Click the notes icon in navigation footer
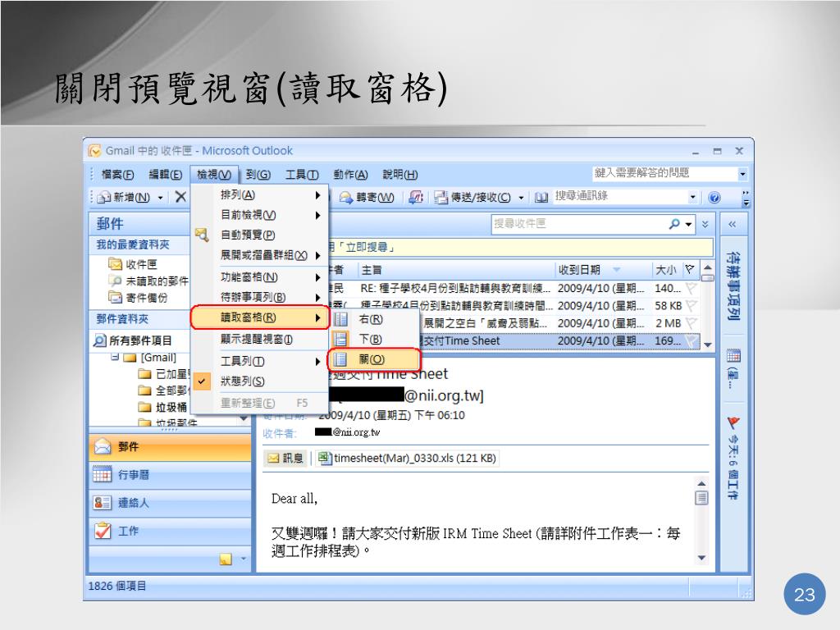This screenshot has width=840, height=630. click(226, 559)
